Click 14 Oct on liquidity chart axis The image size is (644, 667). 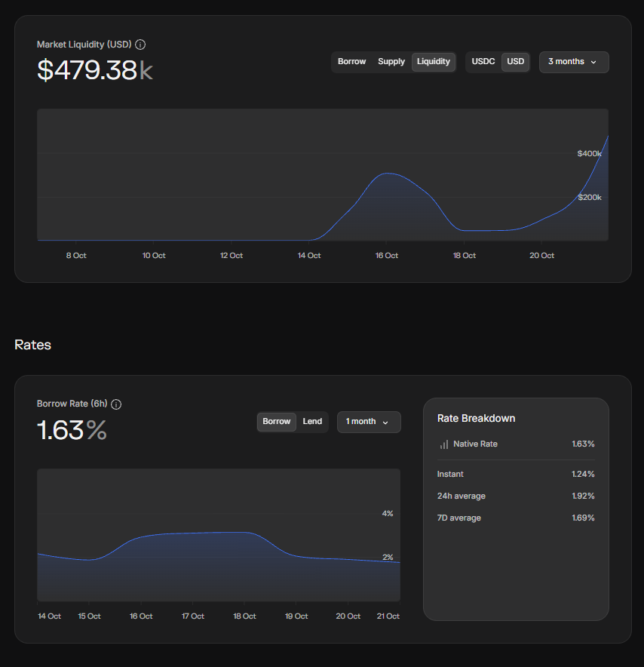(309, 256)
